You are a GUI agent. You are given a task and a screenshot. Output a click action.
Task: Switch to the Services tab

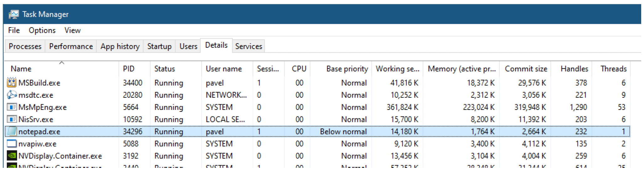(x=249, y=46)
